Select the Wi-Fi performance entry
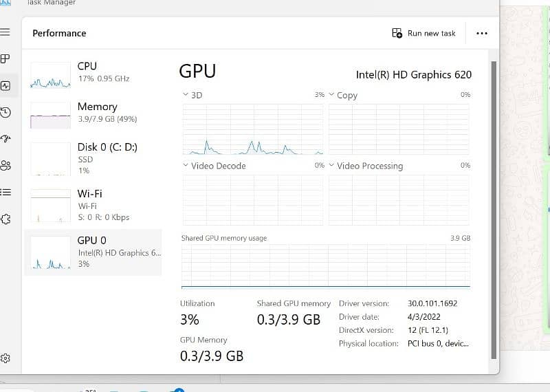The image size is (550, 392). click(93, 204)
